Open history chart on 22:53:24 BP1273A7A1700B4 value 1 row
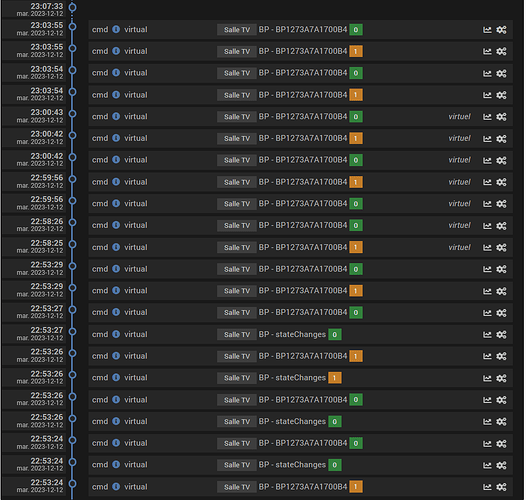The height and width of the screenshot is (500, 526). 487,487
